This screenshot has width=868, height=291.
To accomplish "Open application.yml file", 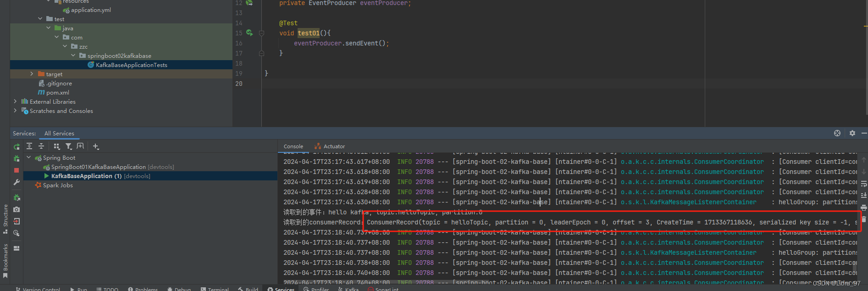I will 91,10.
